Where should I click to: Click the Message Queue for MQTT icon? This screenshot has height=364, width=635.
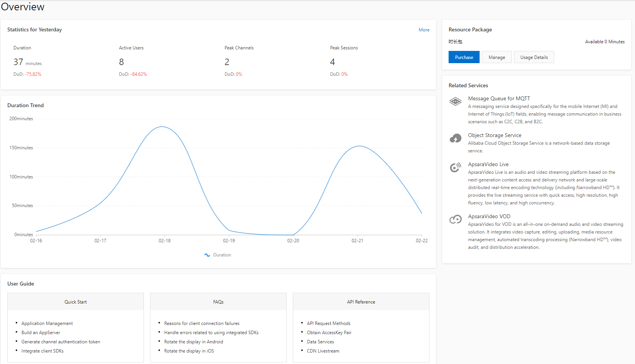(455, 101)
